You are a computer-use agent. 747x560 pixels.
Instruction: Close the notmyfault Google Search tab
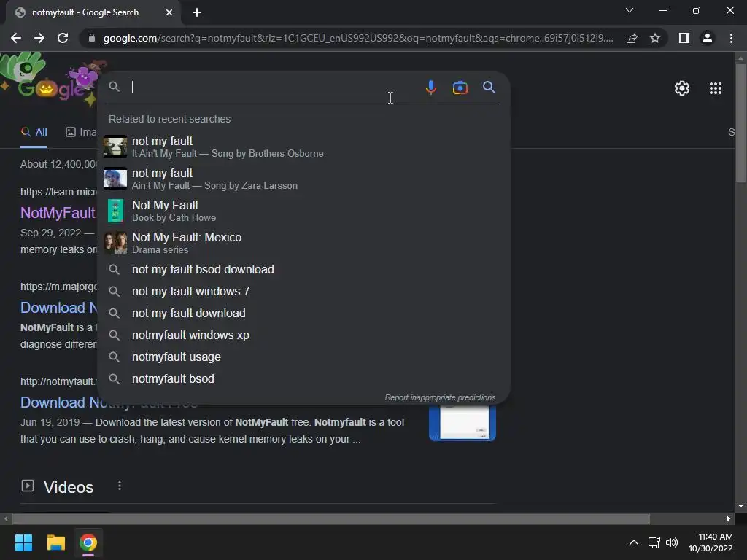click(169, 12)
